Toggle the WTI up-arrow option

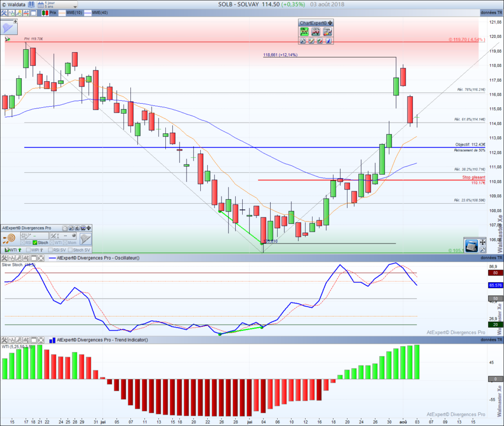tap(13, 250)
